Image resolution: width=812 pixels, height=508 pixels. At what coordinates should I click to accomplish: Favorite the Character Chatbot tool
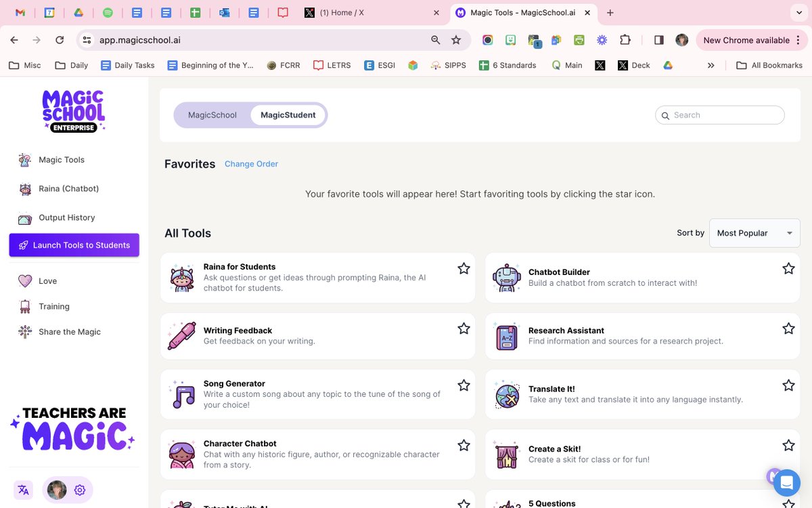tap(464, 446)
